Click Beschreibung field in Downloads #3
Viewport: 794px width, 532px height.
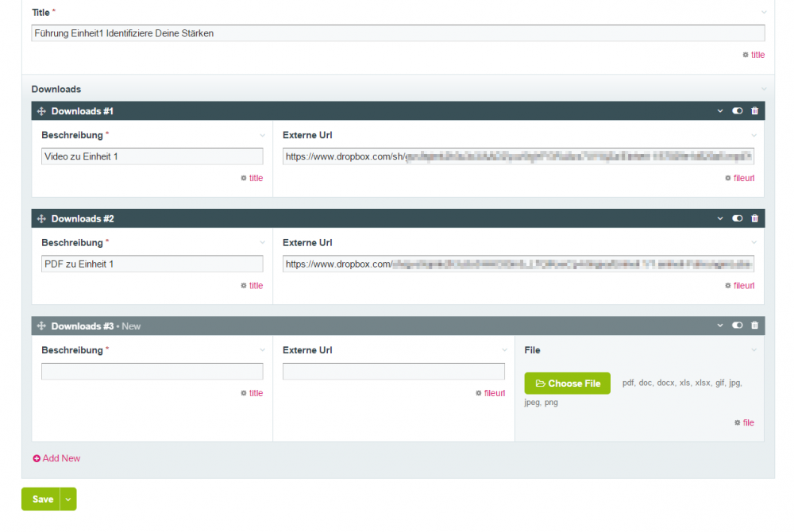152,372
